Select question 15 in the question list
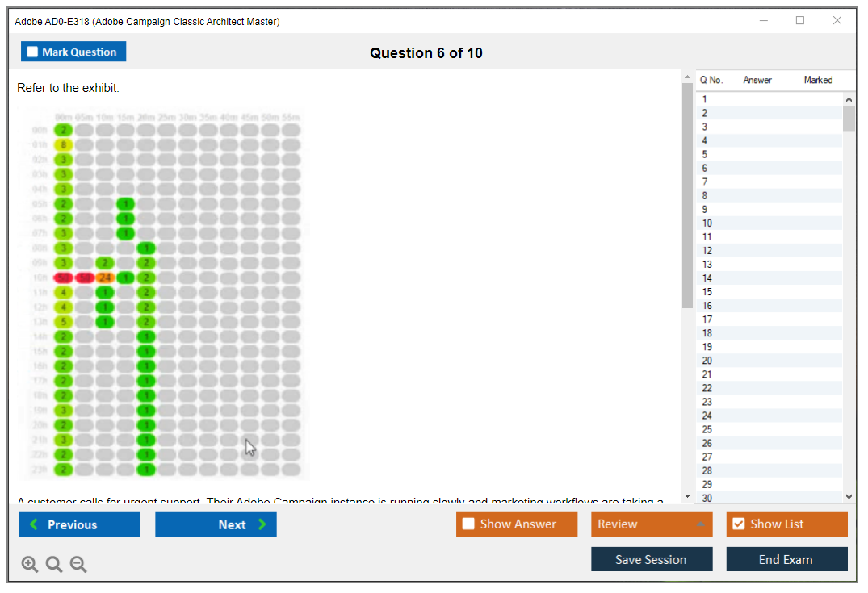868x593 pixels. click(707, 292)
